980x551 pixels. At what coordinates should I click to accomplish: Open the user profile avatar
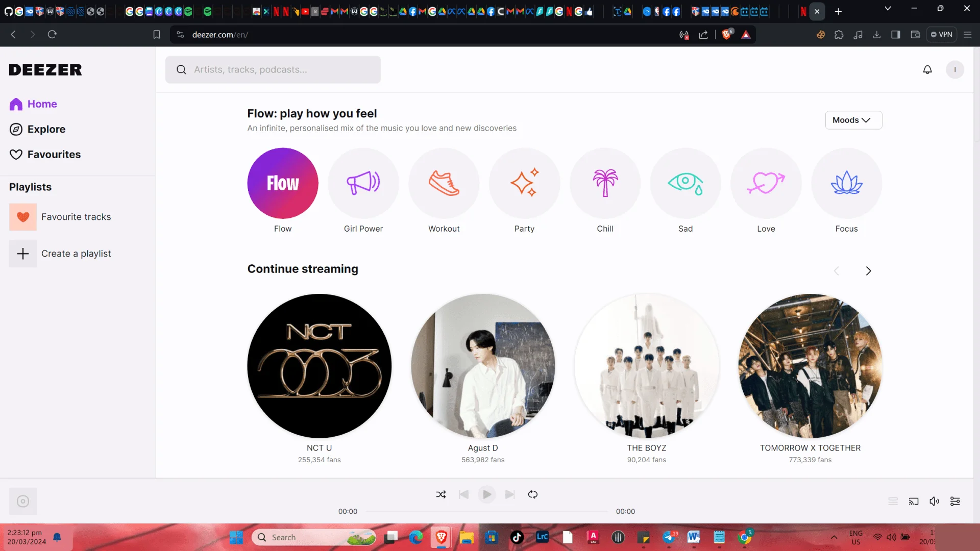pyautogui.click(x=955, y=69)
